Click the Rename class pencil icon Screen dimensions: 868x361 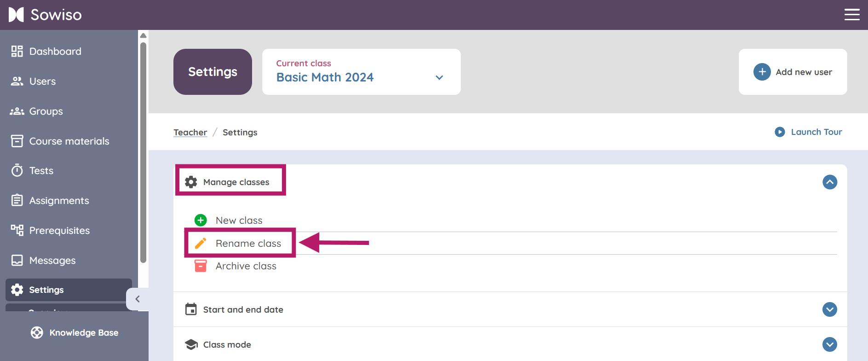tap(201, 243)
